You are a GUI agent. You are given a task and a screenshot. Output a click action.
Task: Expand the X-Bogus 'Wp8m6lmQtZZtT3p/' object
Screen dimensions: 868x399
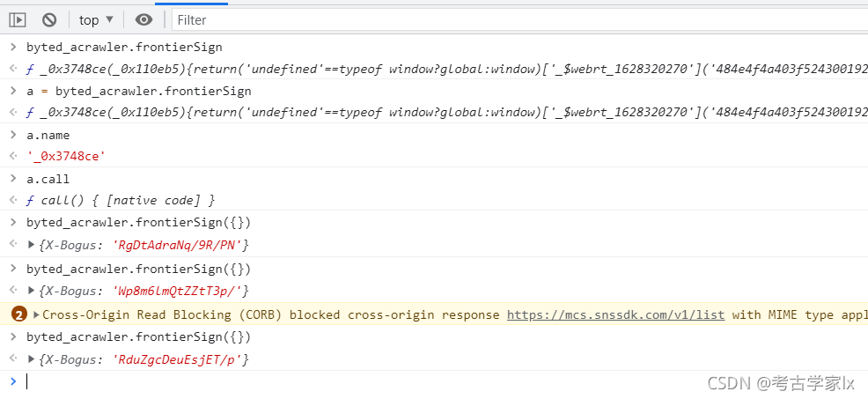pyautogui.click(x=32, y=291)
